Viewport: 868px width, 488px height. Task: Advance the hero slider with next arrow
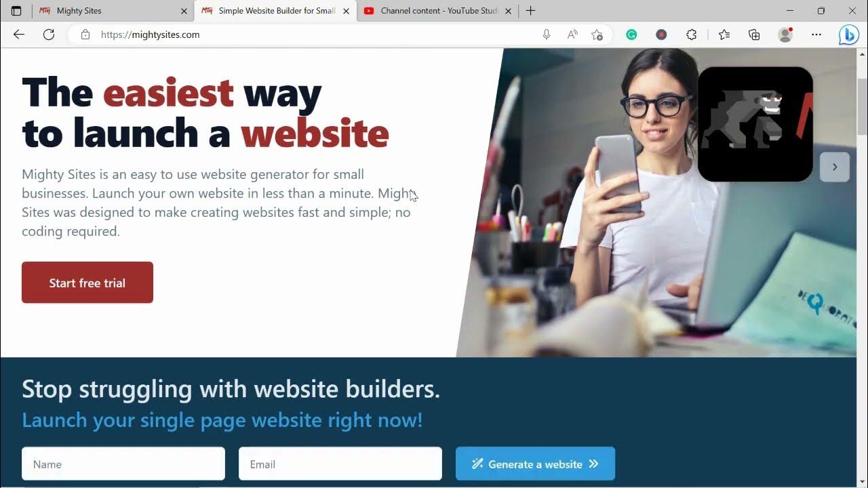coord(835,167)
